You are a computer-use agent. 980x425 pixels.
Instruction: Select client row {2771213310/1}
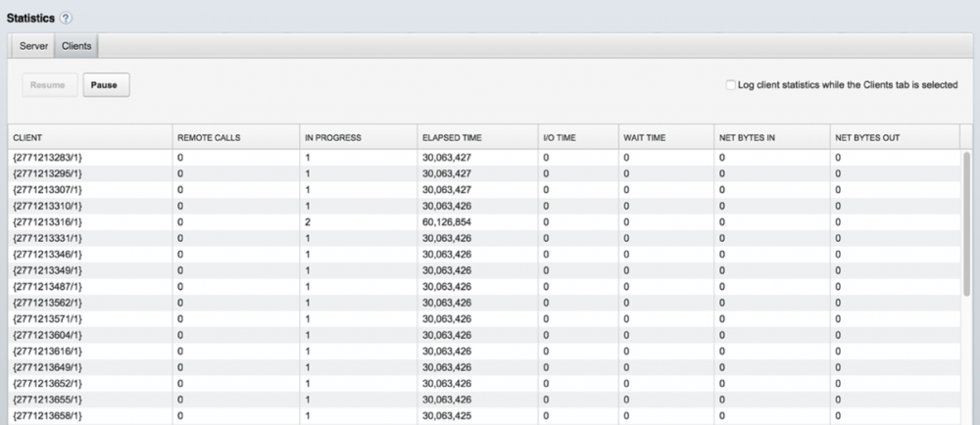click(484, 206)
